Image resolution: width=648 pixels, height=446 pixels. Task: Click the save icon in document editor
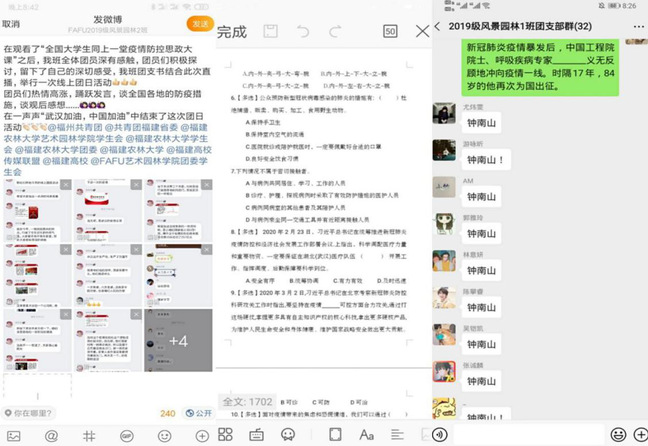click(269, 32)
